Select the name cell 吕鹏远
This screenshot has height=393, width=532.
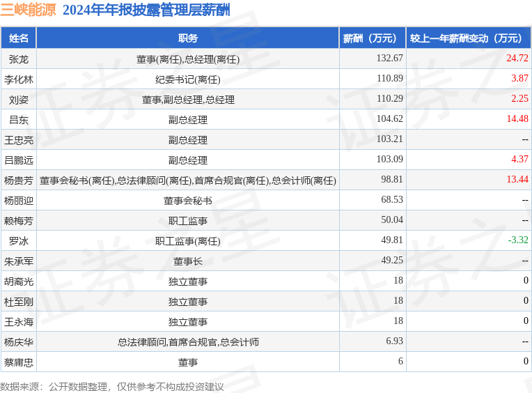click(19, 160)
